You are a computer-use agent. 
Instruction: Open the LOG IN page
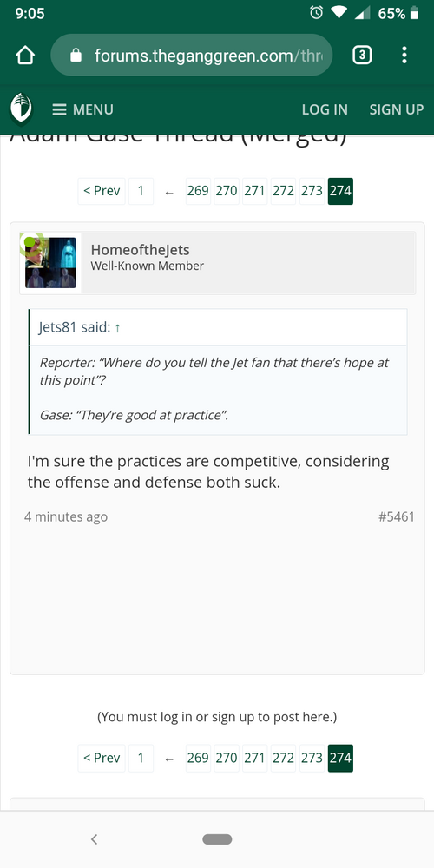[x=325, y=109]
